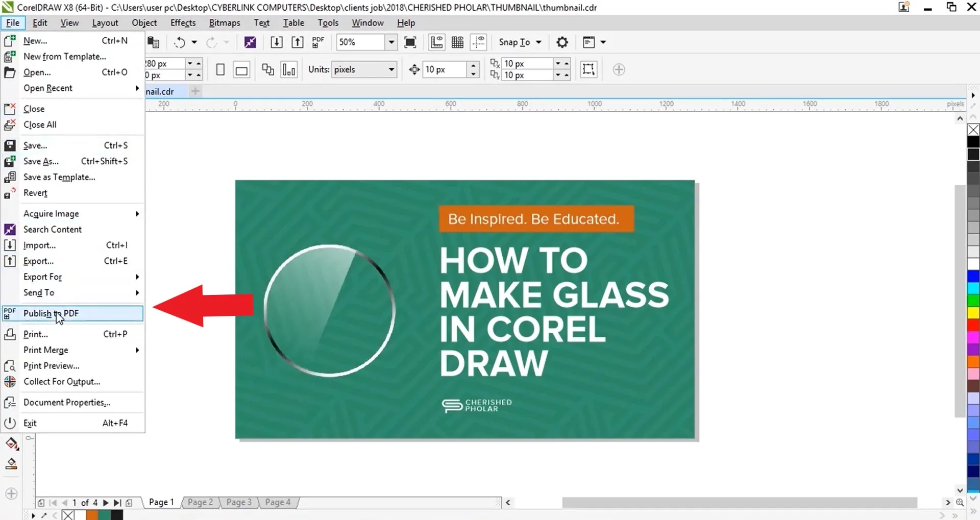Open the zoom level 50% dropdown

(391, 42)
